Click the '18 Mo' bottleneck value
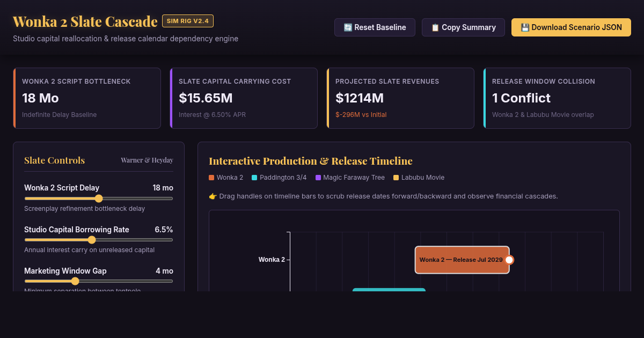Screen dimensions: 644x338 pyautogui.click(x=40, y=98)
